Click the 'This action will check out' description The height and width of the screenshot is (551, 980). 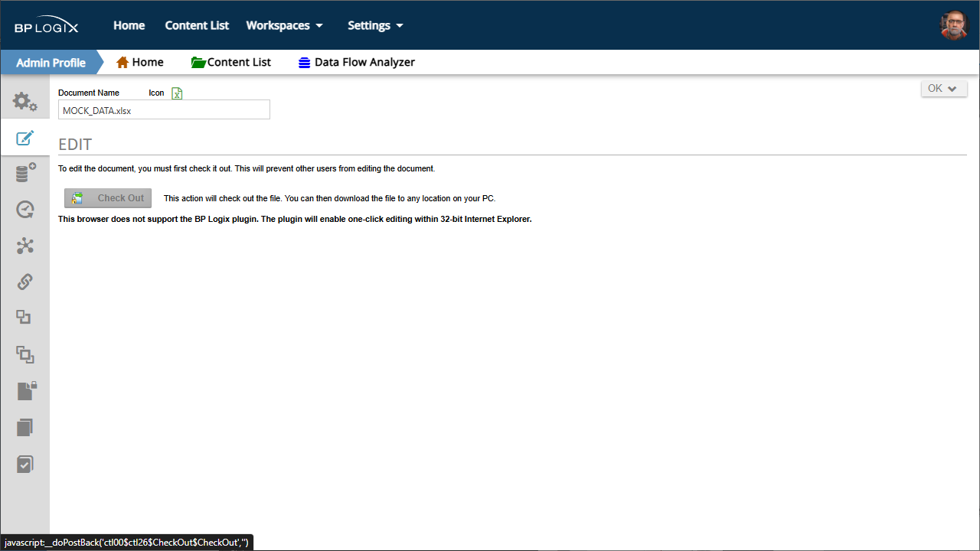point(329,198)
